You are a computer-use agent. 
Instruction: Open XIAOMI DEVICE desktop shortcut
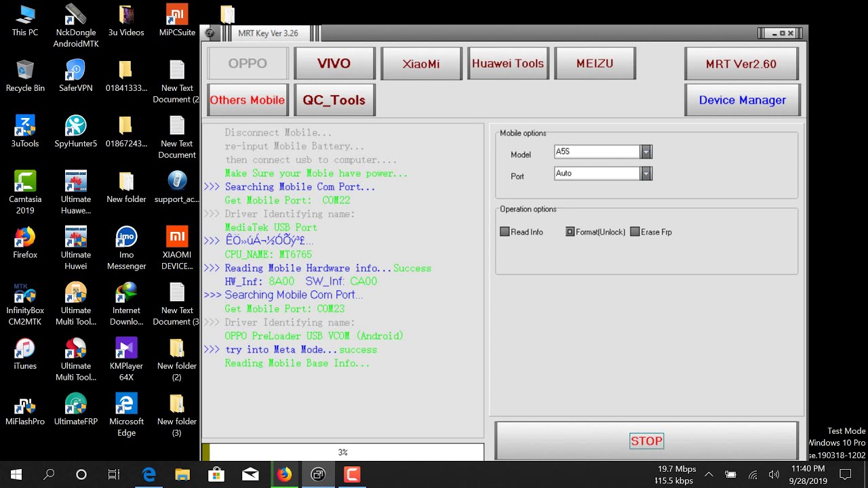point(177,248)
